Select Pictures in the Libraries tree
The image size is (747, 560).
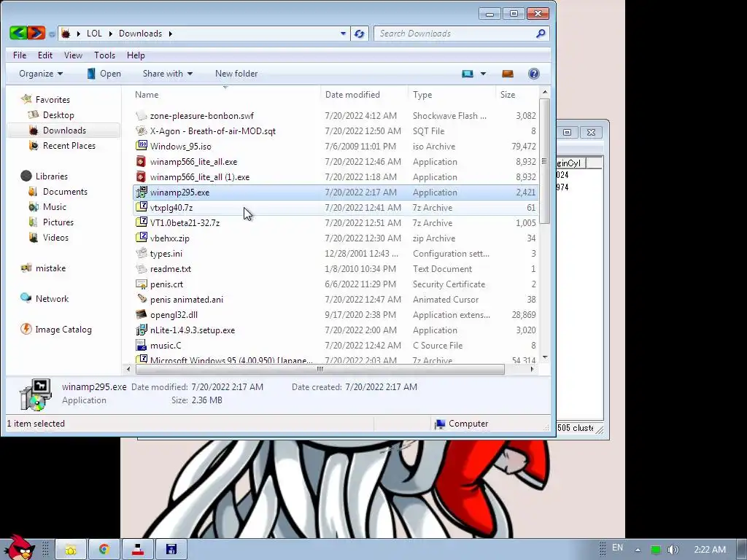click(x=58, y=222)
